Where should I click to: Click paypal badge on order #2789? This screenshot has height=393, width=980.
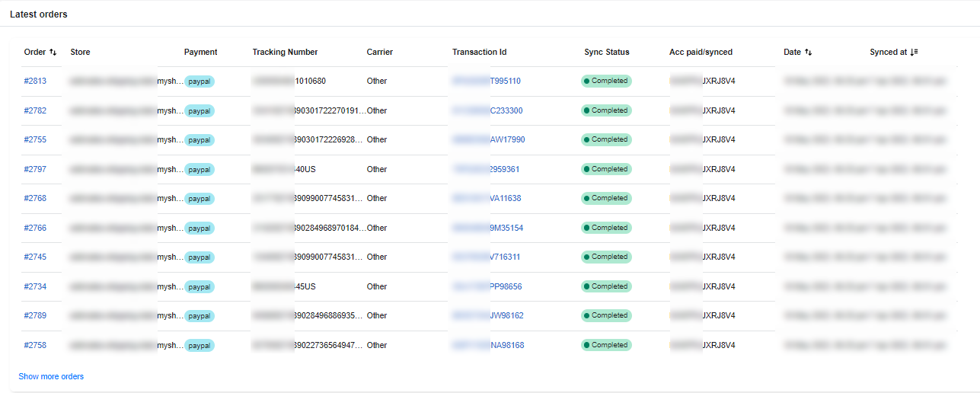pos(200,316)
